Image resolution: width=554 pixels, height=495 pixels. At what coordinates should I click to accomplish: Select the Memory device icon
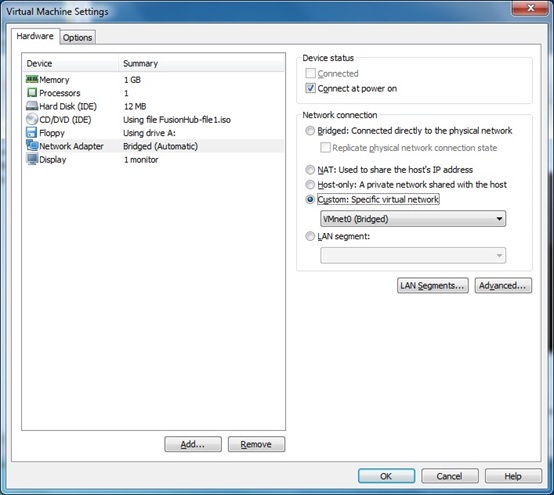(32, 79)
